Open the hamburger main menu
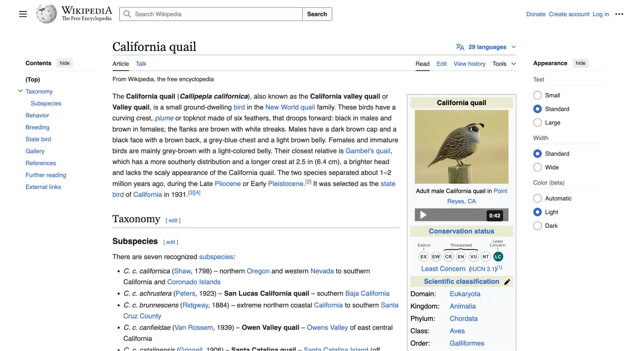The height and width of the screenshot is (351, 644). click(23, 14)
